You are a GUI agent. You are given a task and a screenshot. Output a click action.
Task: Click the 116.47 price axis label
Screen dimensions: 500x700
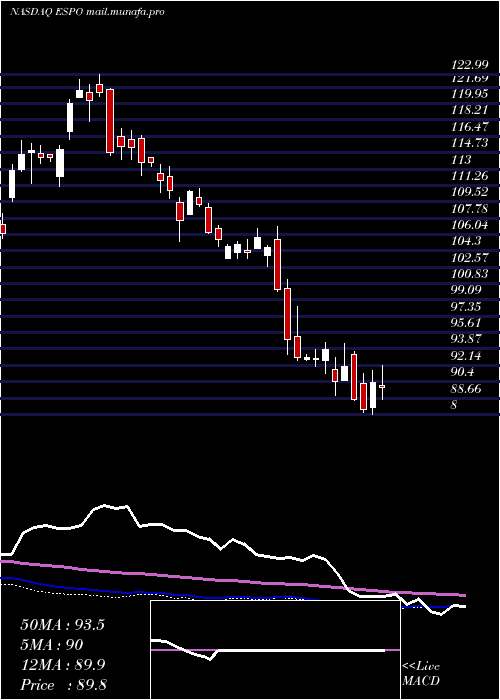click(x=470, y=127)
